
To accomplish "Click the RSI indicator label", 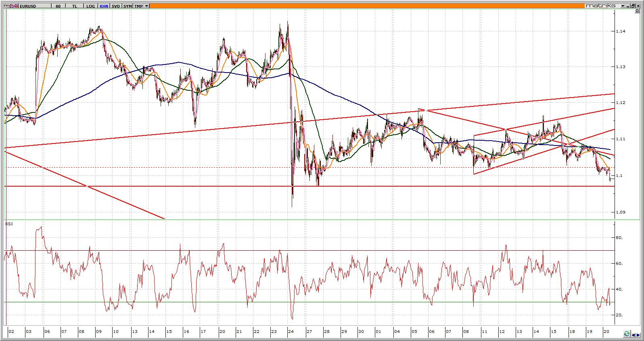I will click(9, 224).
